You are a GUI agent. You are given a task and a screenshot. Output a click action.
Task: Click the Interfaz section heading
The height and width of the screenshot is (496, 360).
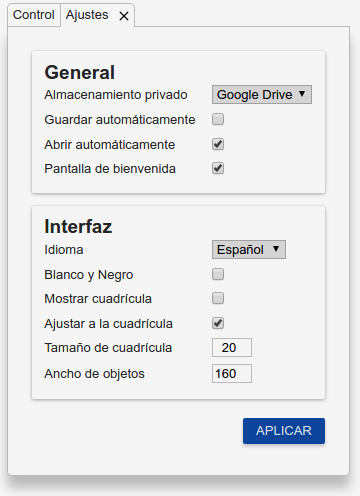[x=78, y=226]
